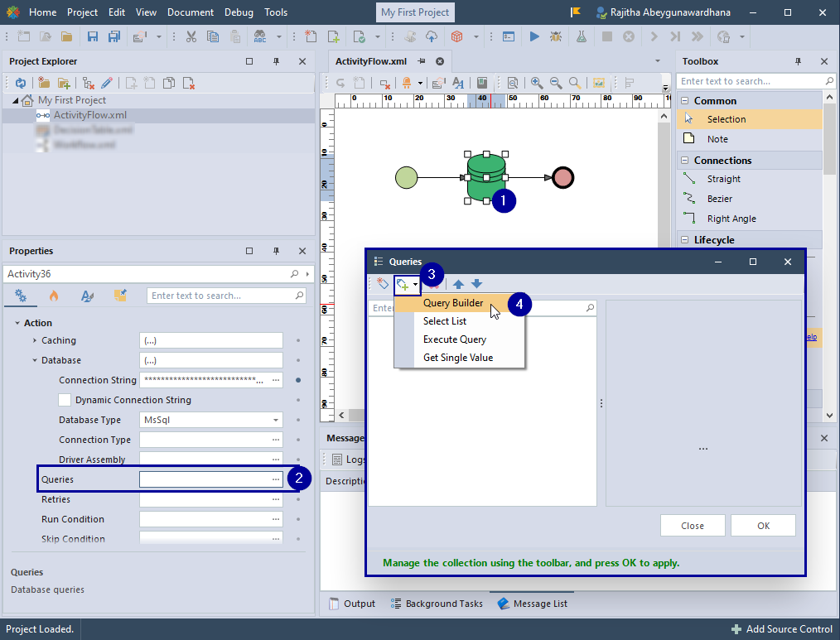
Task: Collapse the Database property
Action: coord(35,360)
